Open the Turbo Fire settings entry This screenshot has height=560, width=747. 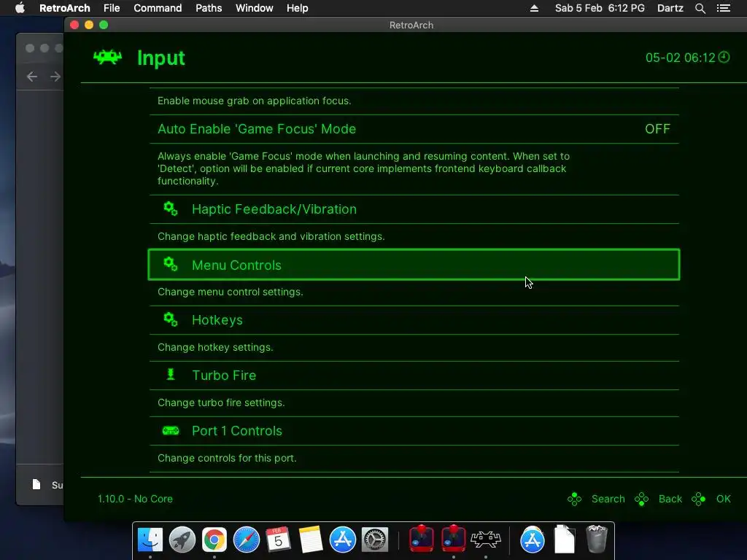[414, 376]
